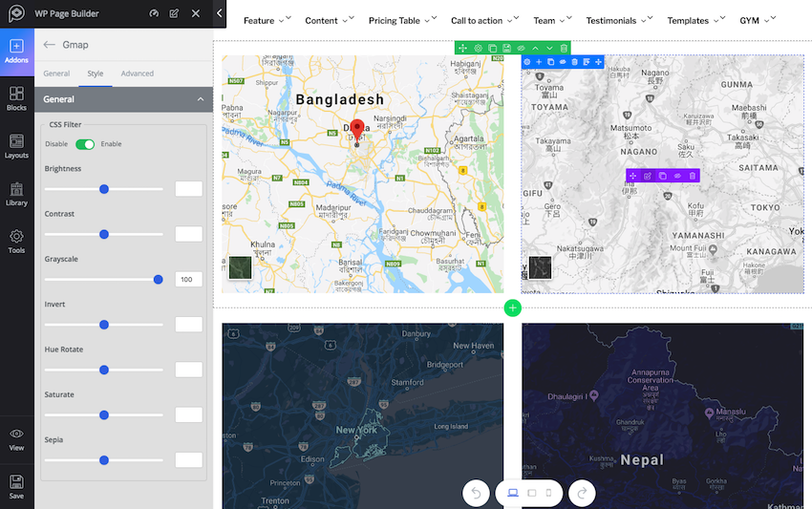
Task: Open the Team menu dropdown
Action: pyautogui.click(x=552, y=21)
